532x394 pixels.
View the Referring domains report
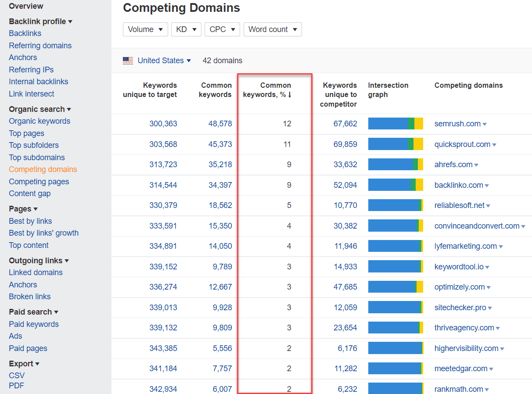[x=40, y=45]
